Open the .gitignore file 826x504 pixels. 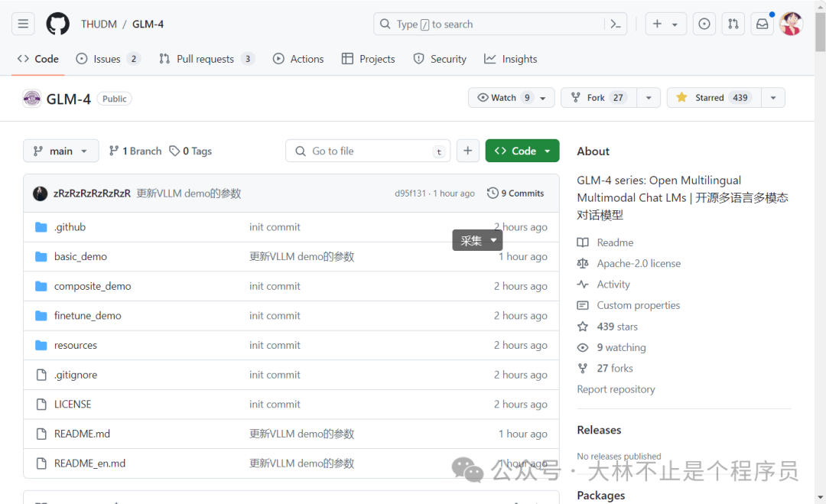pos(76,375)
